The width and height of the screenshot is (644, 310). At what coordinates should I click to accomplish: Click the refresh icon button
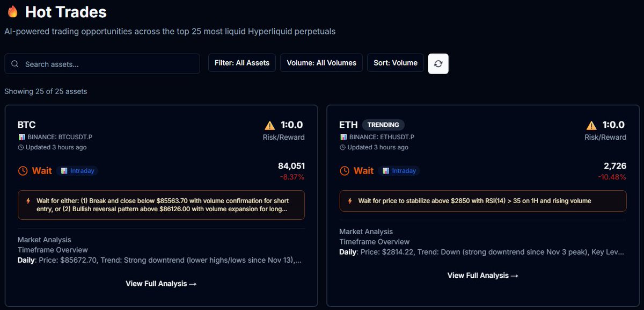pyautogui.click(x=438, y=63)
